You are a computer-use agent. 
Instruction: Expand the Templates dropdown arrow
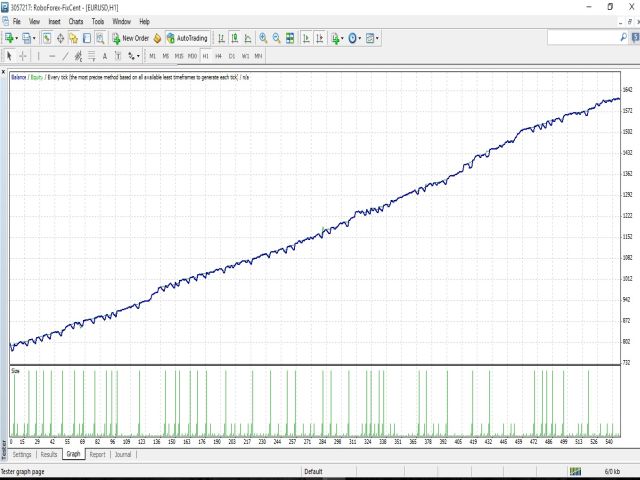(378, 38)
